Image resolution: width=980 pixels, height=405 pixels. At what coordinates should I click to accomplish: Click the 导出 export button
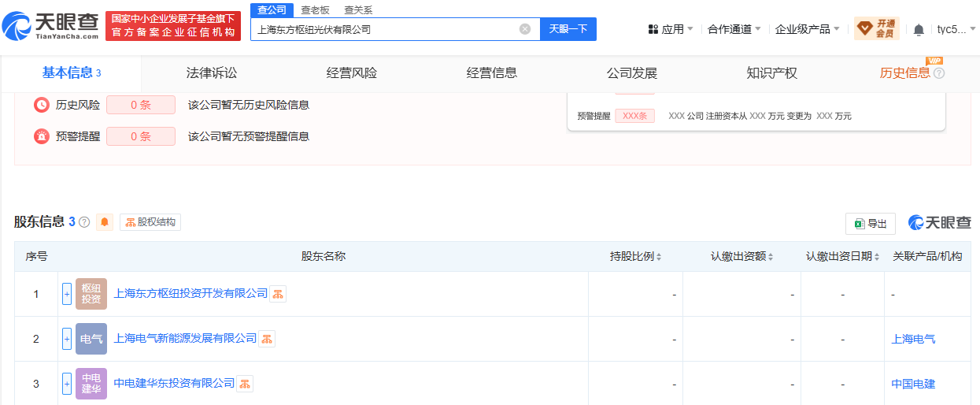pos(870,224)
